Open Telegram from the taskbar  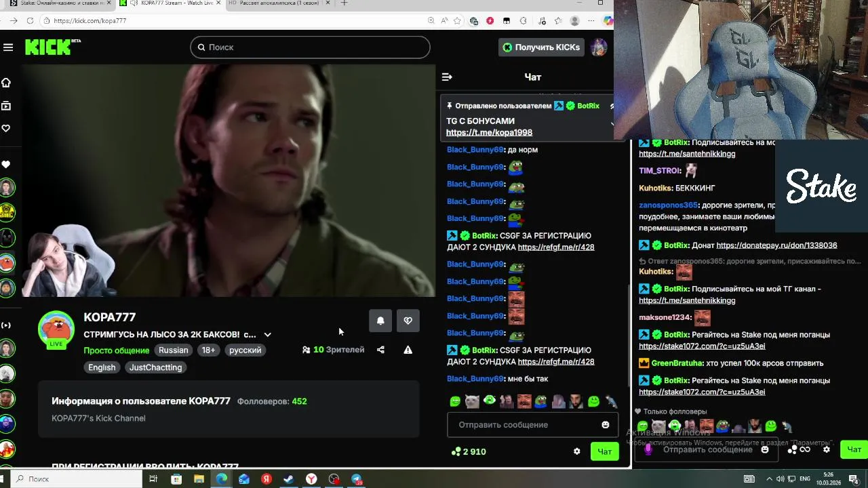click(357, 479)
